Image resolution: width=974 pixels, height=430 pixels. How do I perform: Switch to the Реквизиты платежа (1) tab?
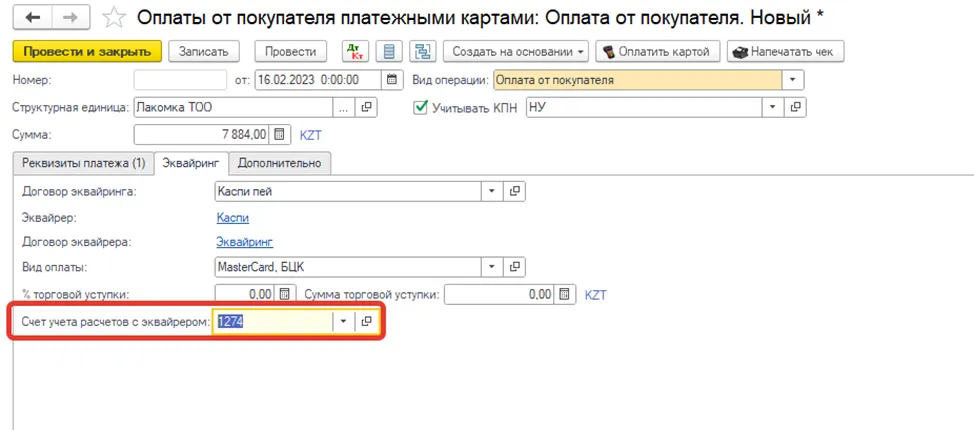[x=84, y=163]
